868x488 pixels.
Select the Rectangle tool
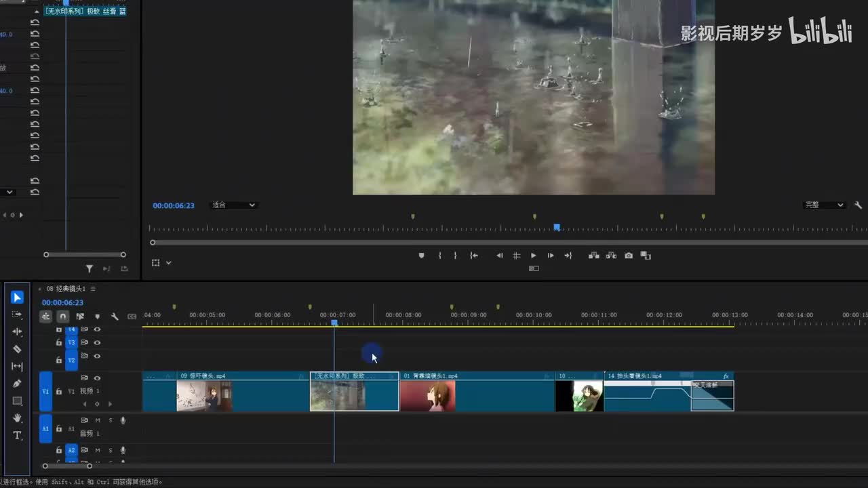tap(18, 401)
